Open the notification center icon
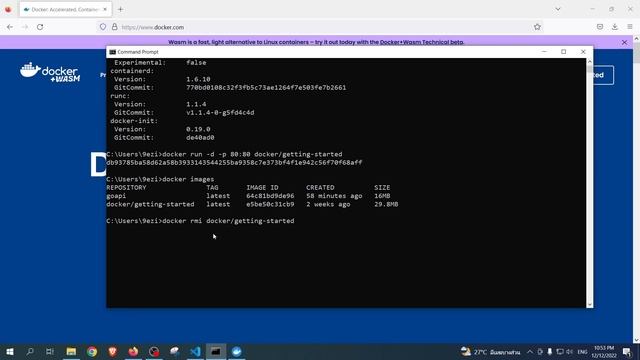Screen dimensions: 640x360 pos(627,351)
